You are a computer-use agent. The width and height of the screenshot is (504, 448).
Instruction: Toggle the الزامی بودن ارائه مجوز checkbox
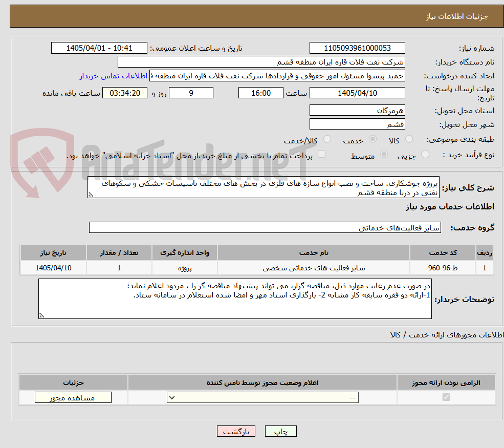pos(446,397)
